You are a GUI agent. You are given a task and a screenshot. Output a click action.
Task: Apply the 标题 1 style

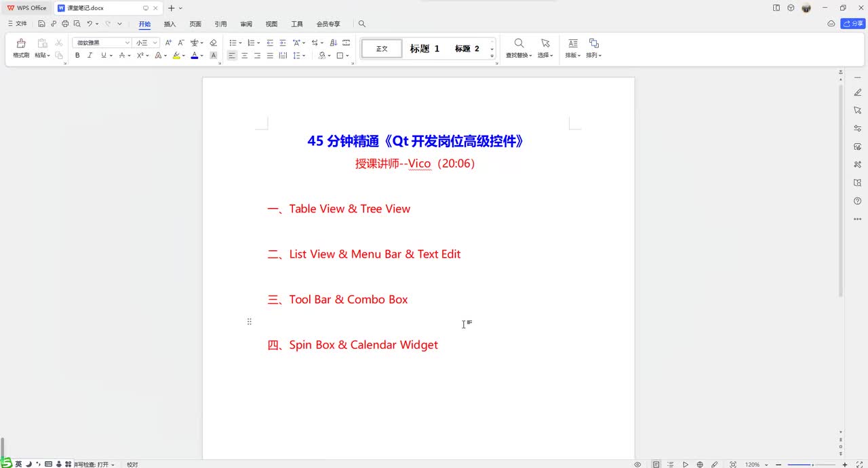point(425,49)
